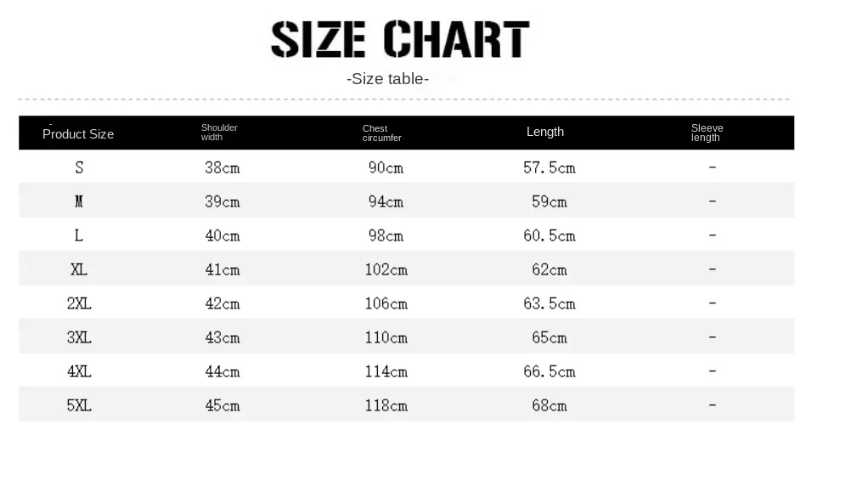868x481 pixels.
Task: Click the 38cm shoulder width value
Action: pyautogui.click(x=223, y=167)
